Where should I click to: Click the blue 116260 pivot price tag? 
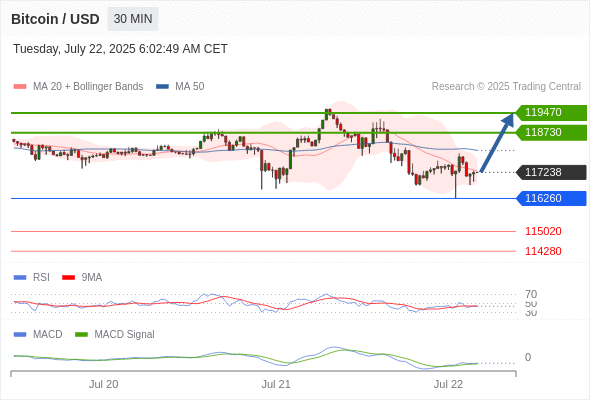pos(551,198)
